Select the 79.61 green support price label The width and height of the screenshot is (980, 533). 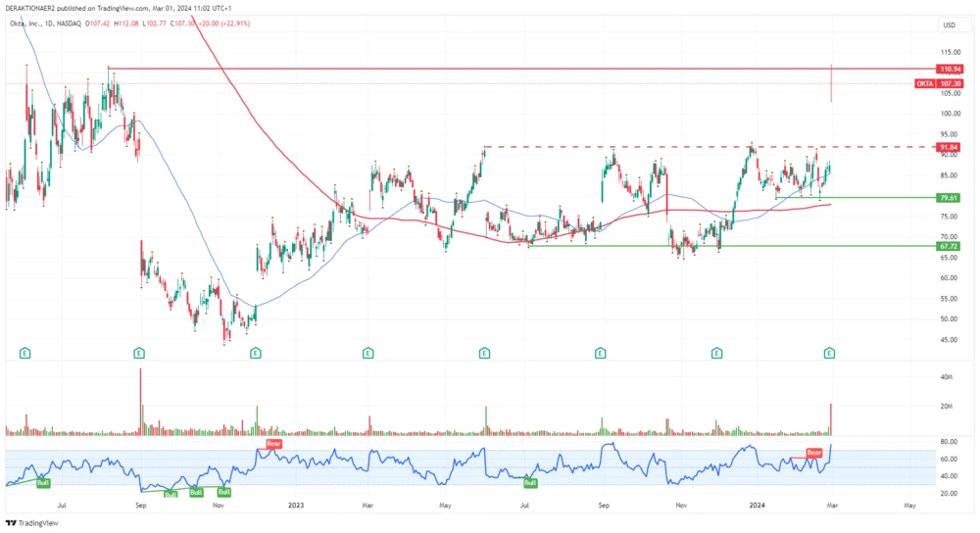pos(950,198)
